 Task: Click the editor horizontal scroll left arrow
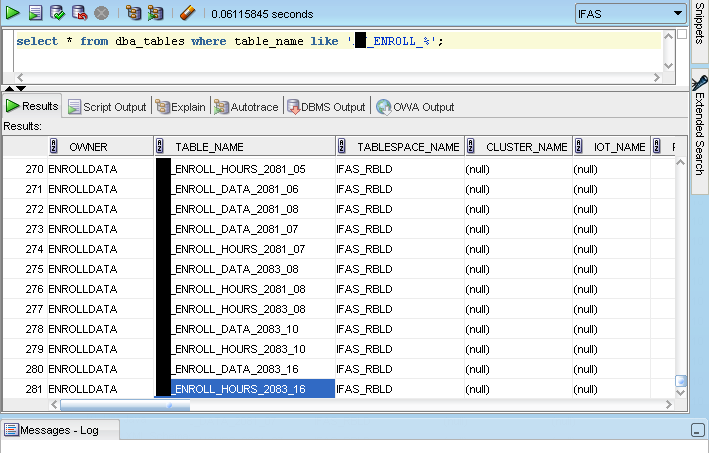click(20, 78)
